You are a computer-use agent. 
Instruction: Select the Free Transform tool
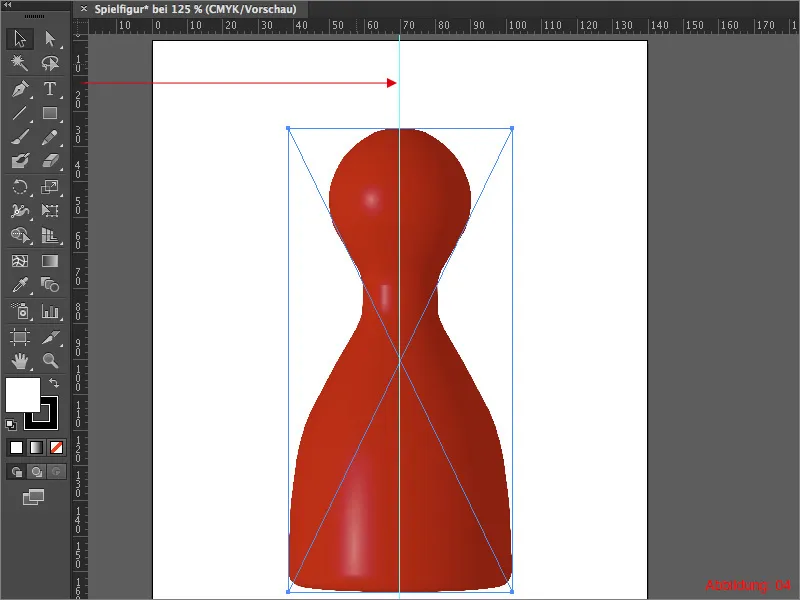50,211
